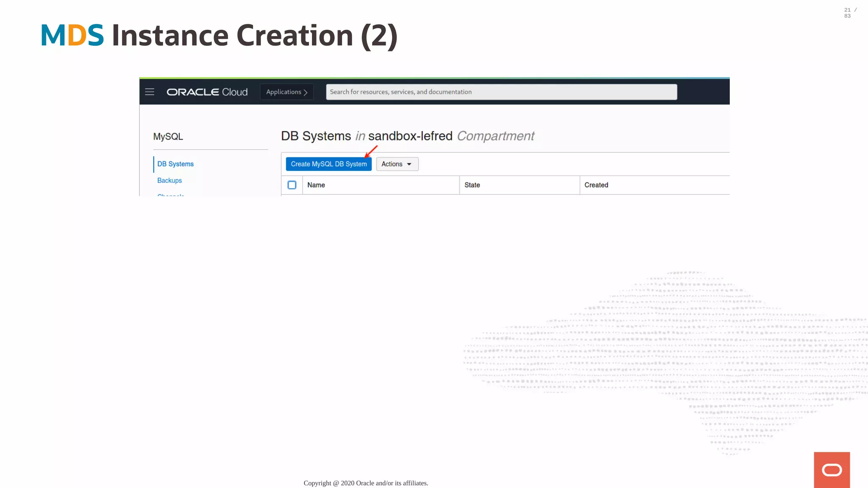868x488 pixels.
Task: Click the red Oracle logo badge
Action: 832,470
